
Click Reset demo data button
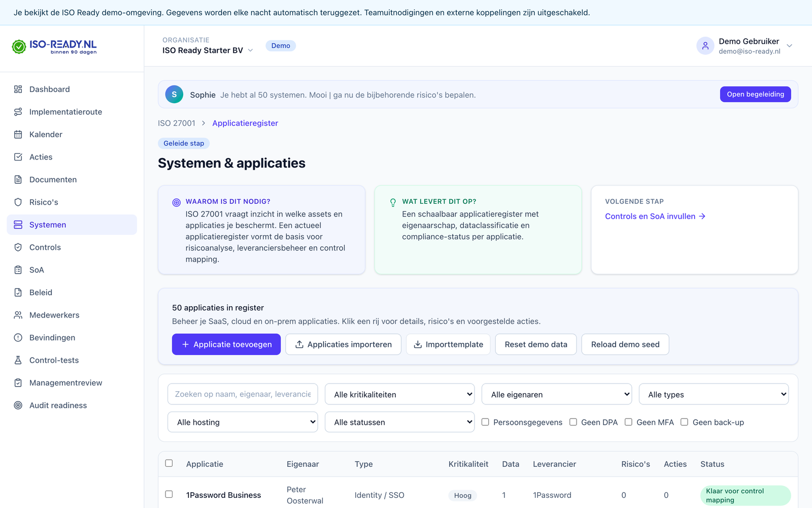pyautogui.click(x=536, y=344)
